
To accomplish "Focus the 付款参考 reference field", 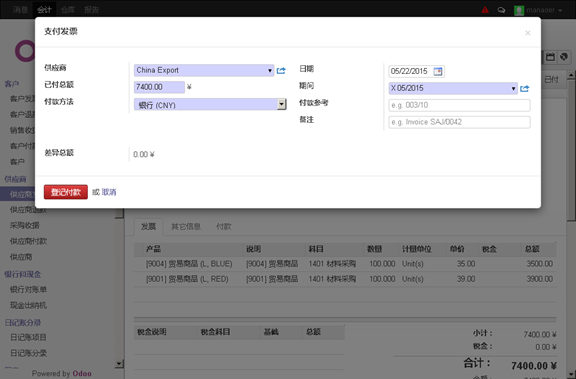I will pyautogui.click(x=459, y=105).
